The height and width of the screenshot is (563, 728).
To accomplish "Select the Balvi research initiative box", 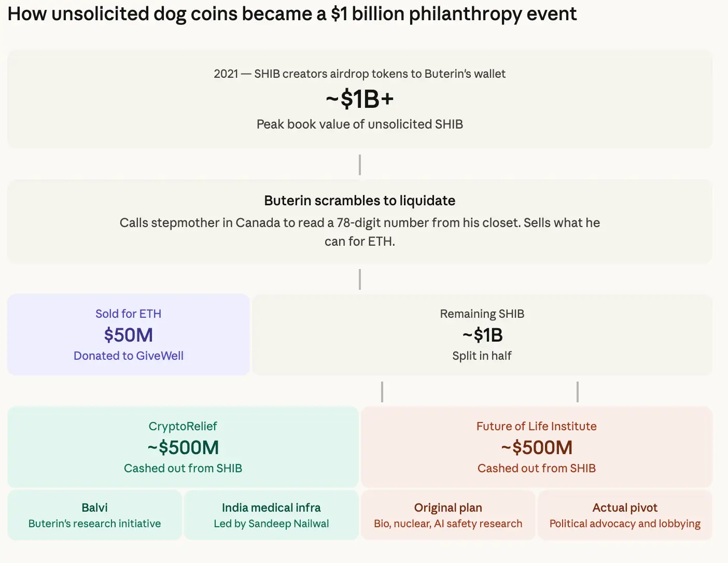I will (94, 515).
